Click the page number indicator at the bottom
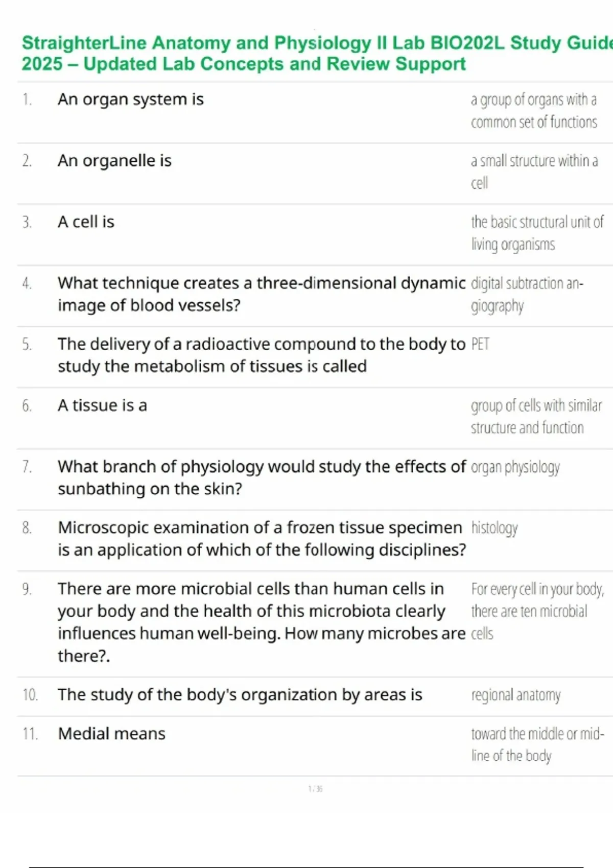Image resolution: width=613 pixels, height=868 pixels. pyautogui.click(x=315, y=789)
